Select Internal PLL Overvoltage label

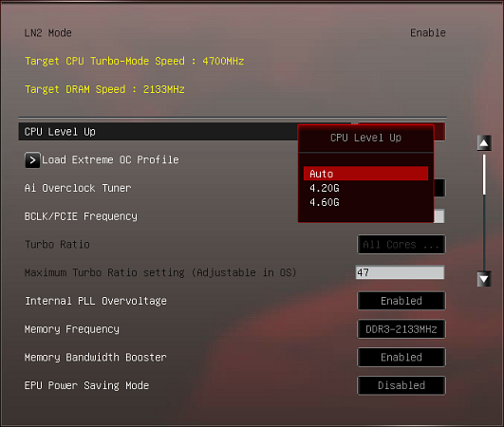click(x=96, y=301)
